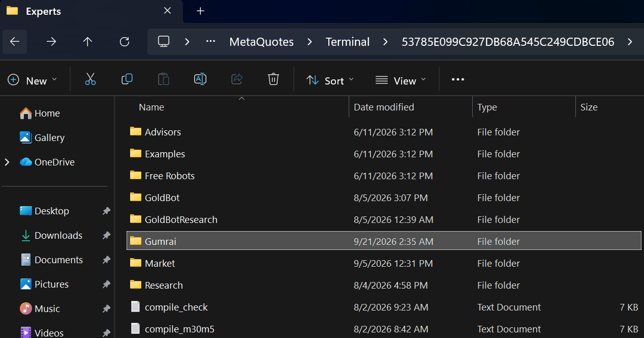Open Home in navigation pane
This screenshot has width=644, height=338.
pyautogui.click(x=40, y=114)
